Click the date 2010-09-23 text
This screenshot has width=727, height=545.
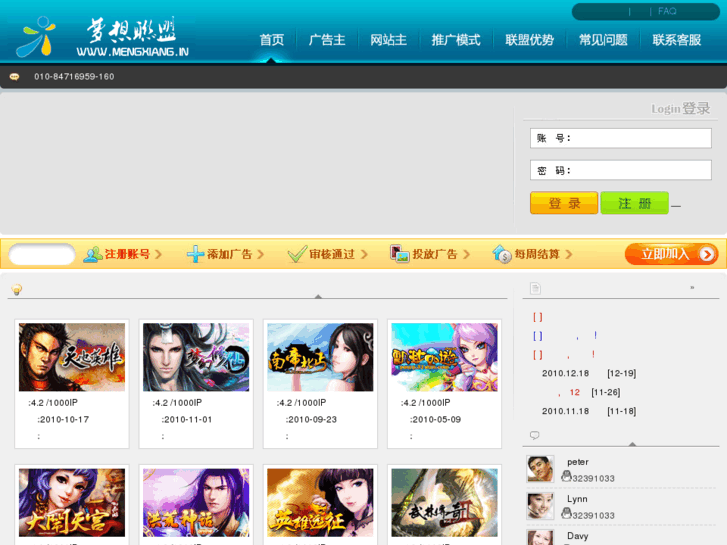(312, 419)
